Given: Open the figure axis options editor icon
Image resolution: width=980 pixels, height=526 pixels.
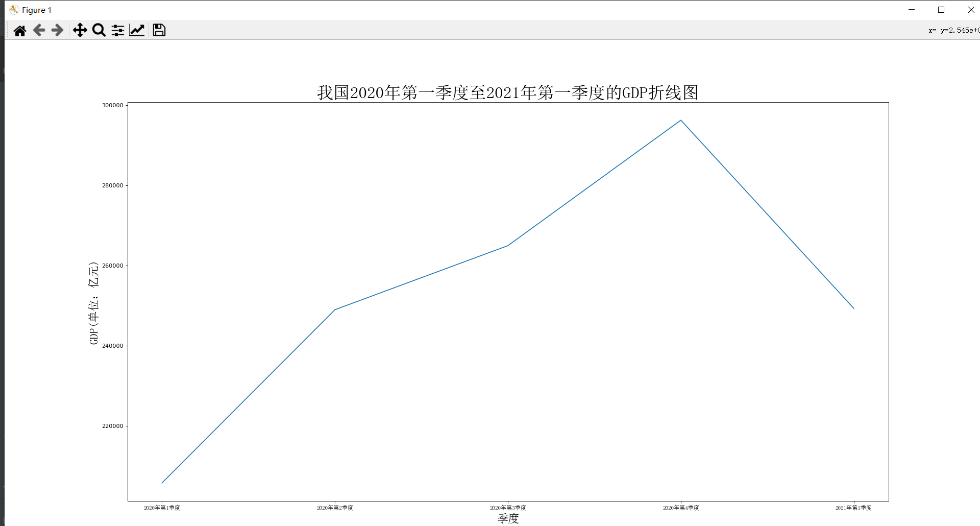Looking at the screenshot, I should pos(137,30).
